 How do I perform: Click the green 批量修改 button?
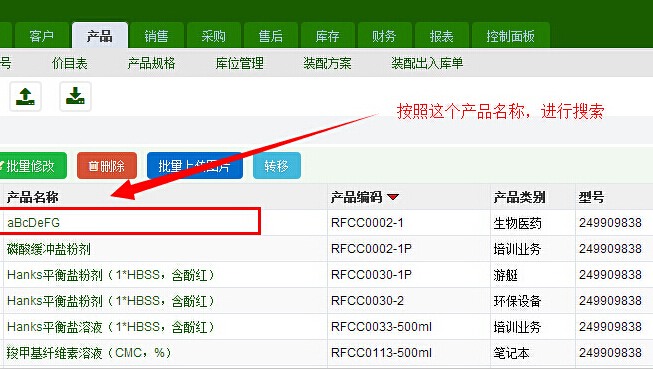click(x=32, y=166)
